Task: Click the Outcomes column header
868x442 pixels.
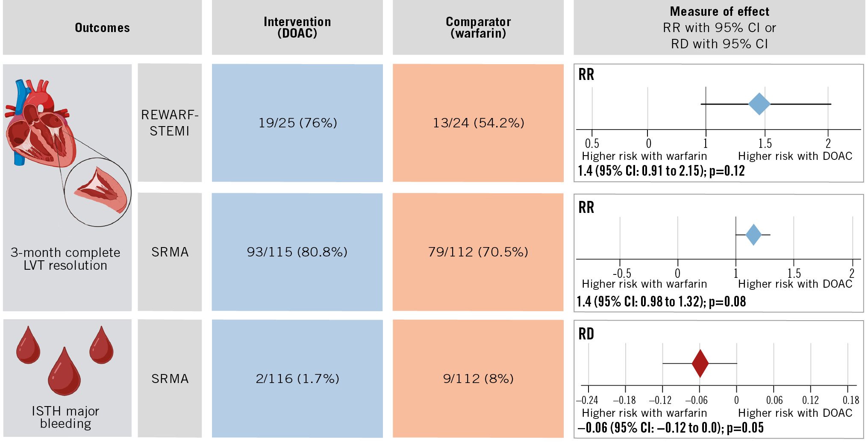Action: (x=102, y=28)
